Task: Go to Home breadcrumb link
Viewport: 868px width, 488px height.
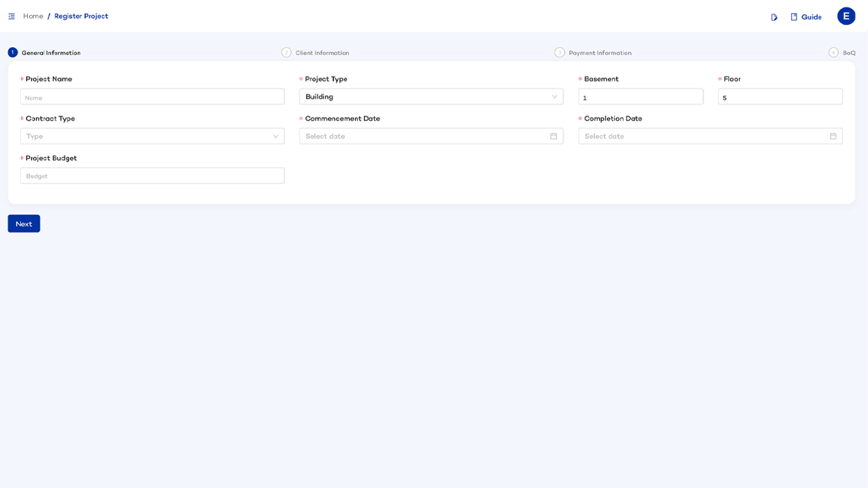Action: coord(33,16)
